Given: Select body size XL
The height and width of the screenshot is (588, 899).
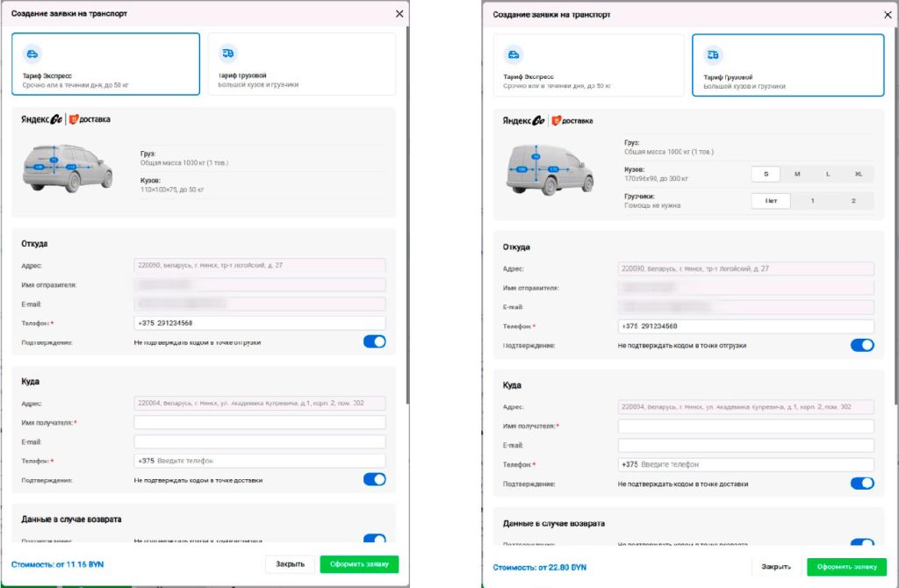Looking at the screenshot, I should 859,174.
